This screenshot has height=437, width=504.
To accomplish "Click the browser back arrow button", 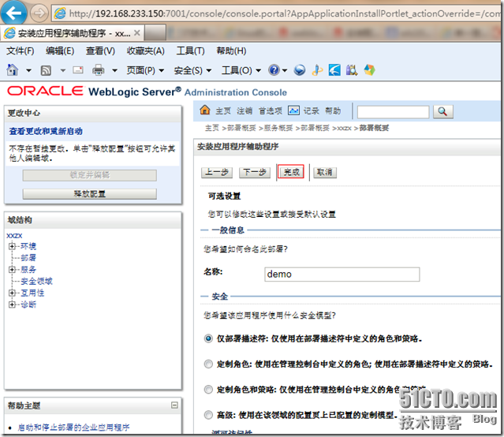I will pos(13,13).
